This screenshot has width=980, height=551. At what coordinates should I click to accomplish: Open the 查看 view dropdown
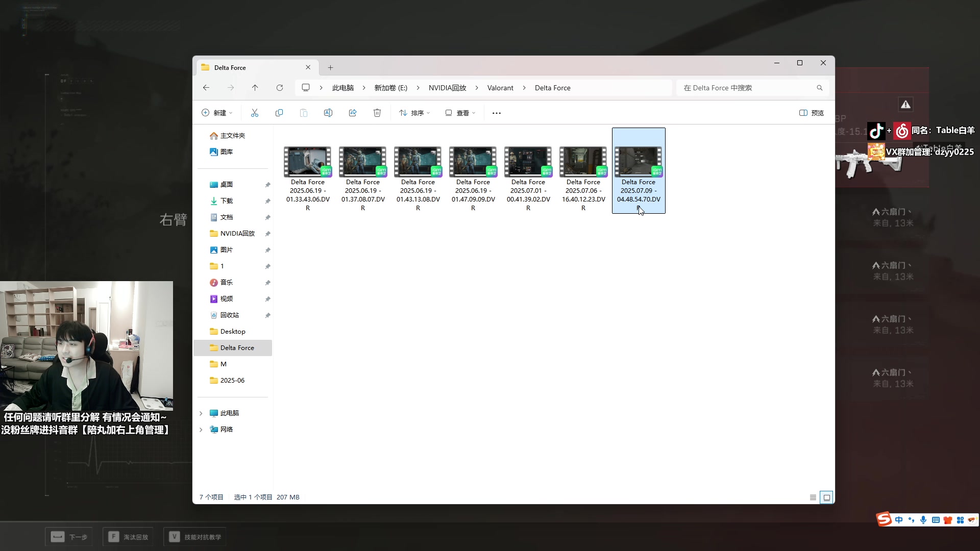pos(460,113)
